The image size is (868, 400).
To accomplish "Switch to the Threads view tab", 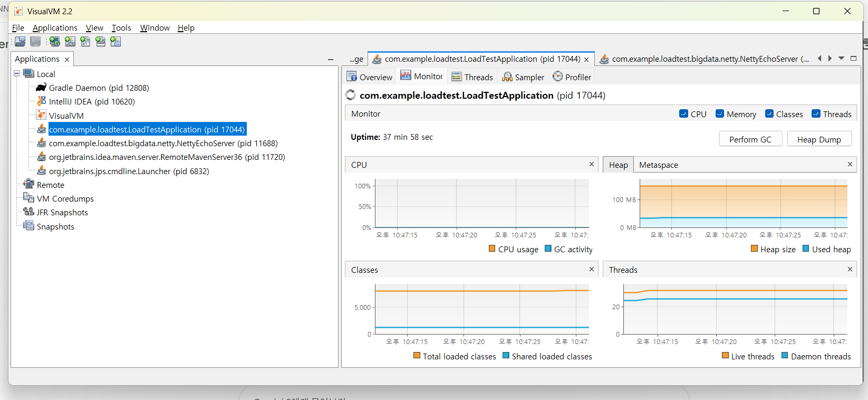I will [x=472, y=77].
